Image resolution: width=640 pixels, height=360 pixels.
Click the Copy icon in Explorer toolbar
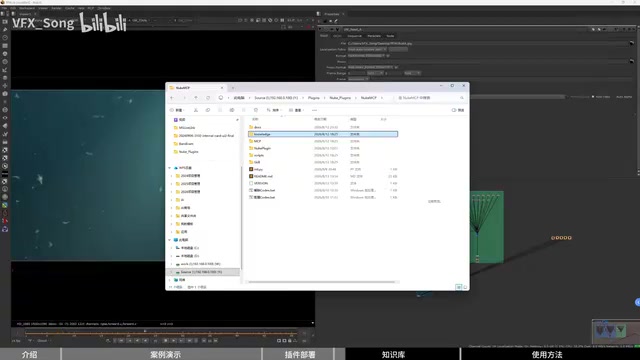[208, 110]
